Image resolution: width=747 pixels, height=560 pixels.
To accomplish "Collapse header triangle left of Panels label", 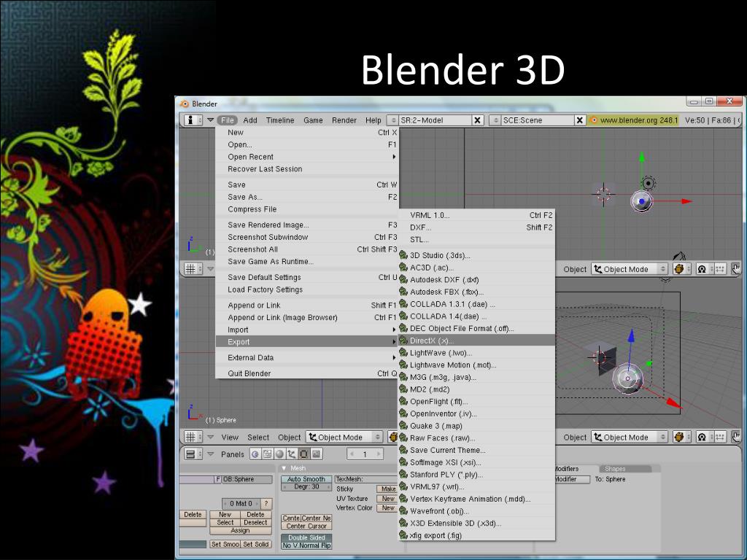I will click(x=210, y=454).
